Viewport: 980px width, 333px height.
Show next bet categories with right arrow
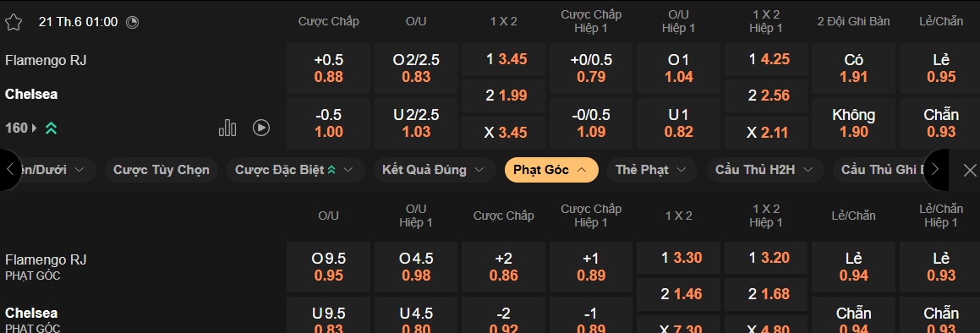tap(936, 169)
